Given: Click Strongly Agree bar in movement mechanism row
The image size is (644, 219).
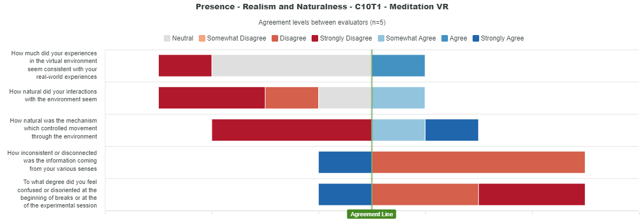Looking at the screenshot, I should [451, 130].
